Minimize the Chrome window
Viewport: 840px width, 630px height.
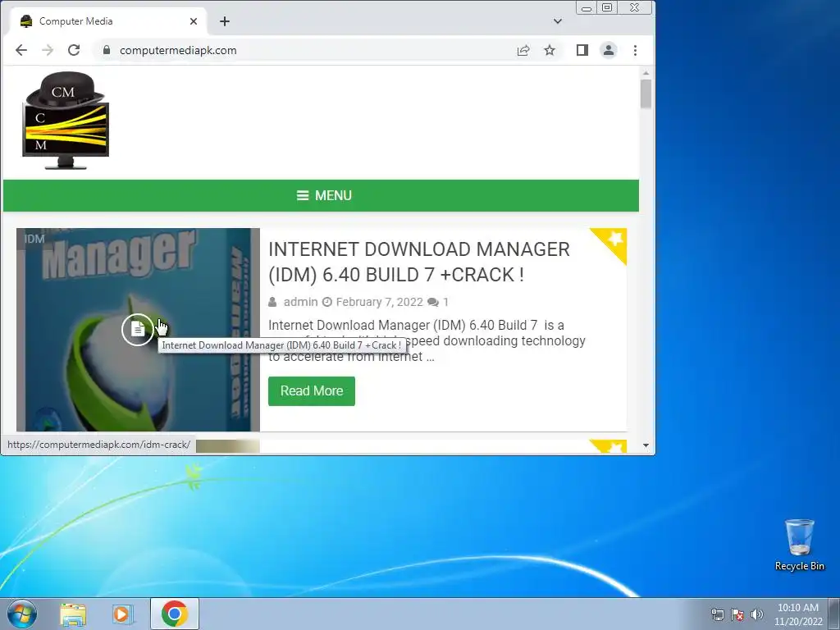587,8
